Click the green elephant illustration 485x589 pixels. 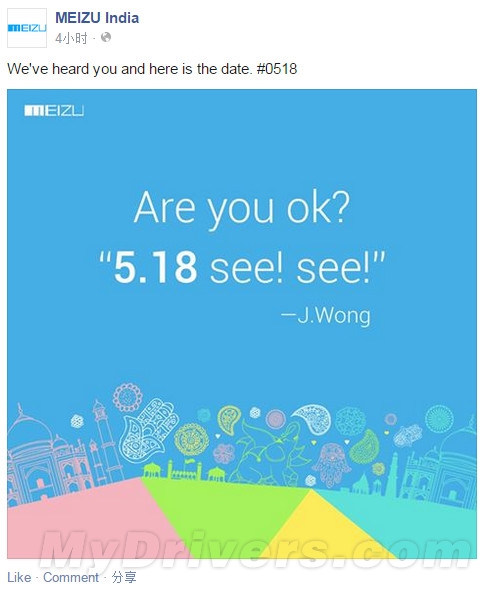pos(270,451)
